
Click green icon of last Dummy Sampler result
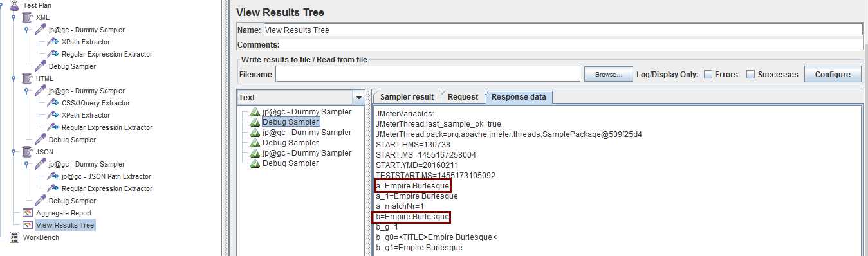pos(255,153)
